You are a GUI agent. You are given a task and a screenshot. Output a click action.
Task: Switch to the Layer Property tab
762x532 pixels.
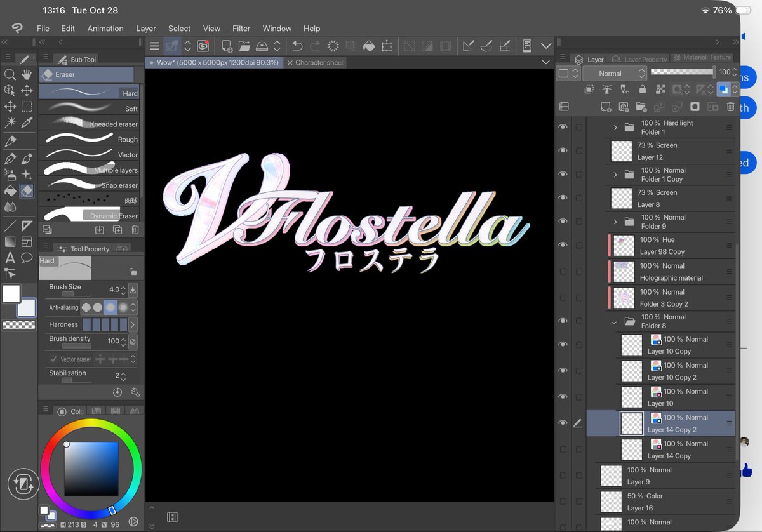[639, 59]
